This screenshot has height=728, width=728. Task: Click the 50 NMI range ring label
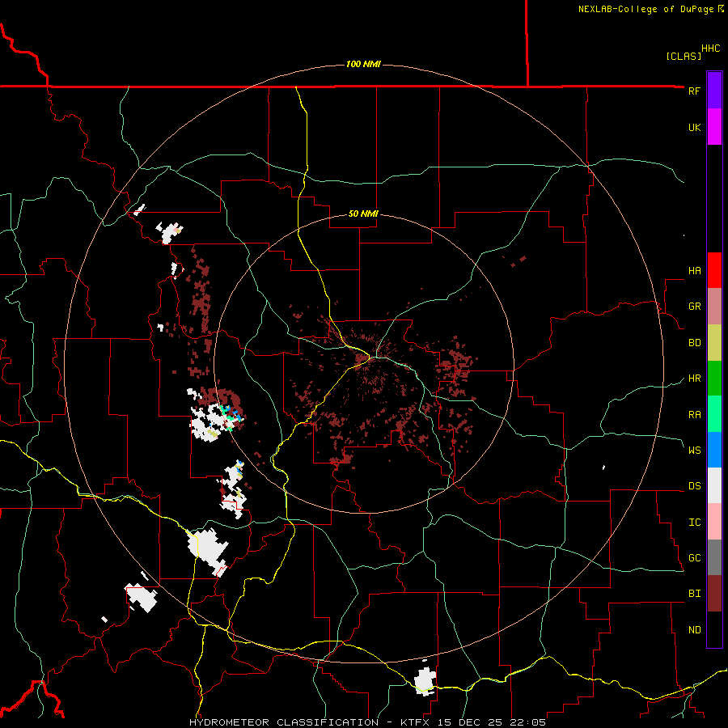(x=363, y=214)
